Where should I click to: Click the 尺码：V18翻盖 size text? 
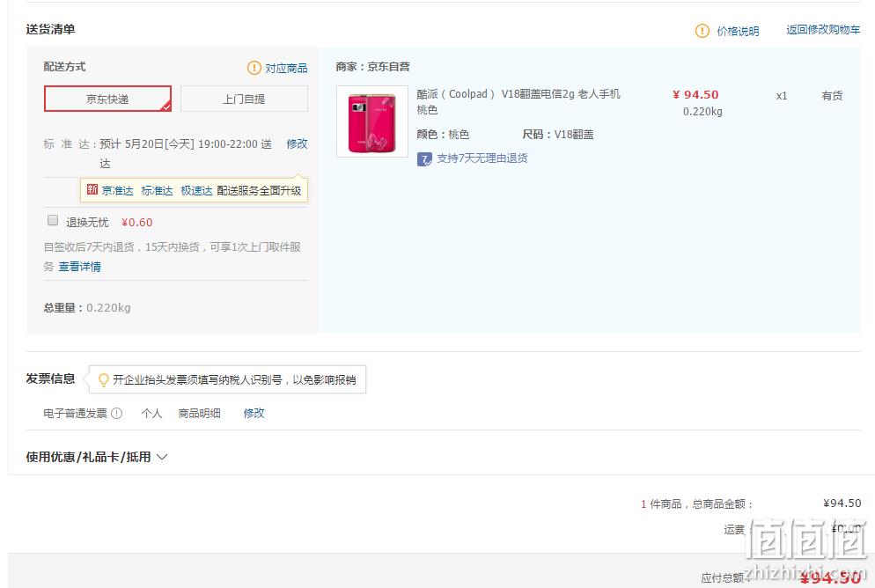[x=558, y=135]
